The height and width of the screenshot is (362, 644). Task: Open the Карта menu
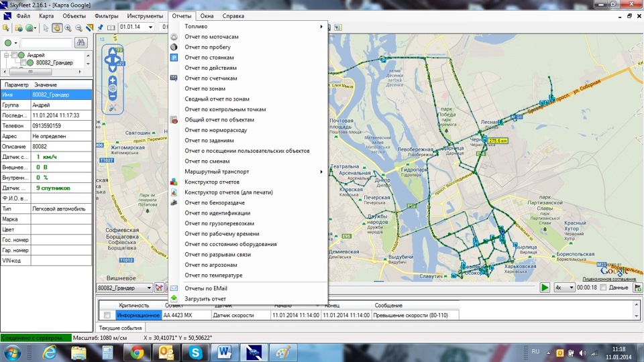(46, 16)
